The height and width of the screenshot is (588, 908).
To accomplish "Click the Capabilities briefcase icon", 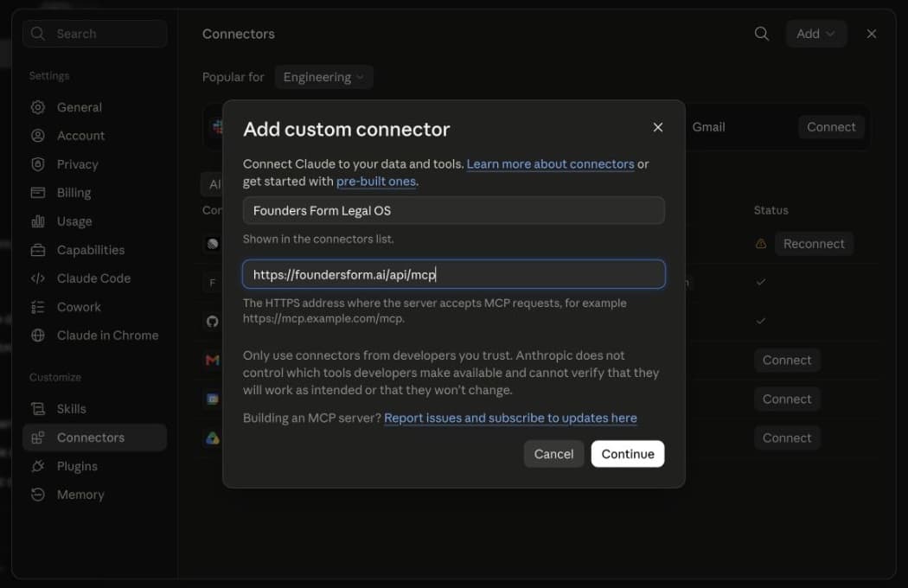I will tap(38, 250).
